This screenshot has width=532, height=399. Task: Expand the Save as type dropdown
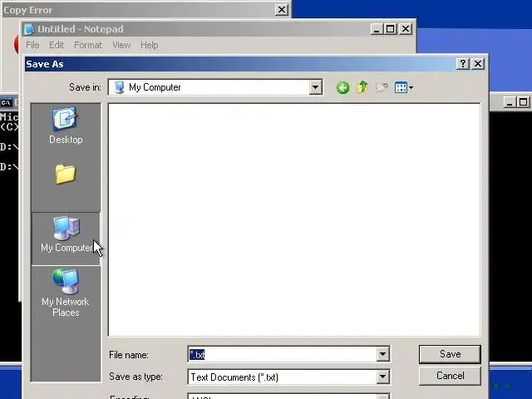tap(382, 377)
